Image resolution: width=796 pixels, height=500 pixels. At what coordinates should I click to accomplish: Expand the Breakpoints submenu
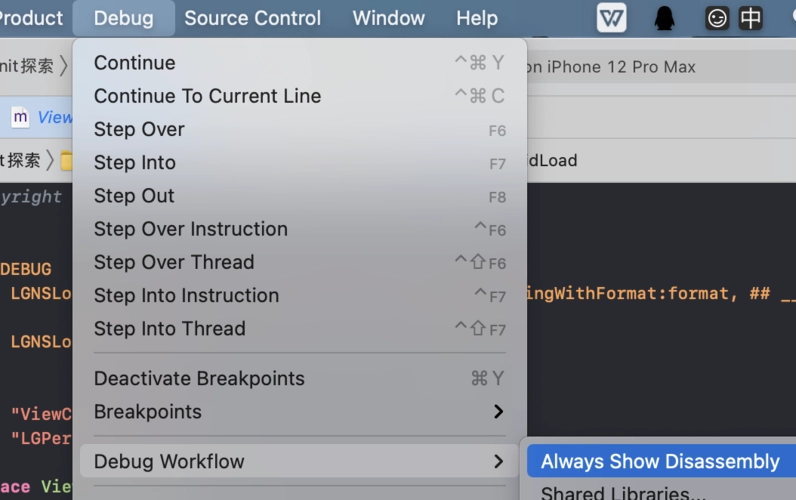tap(147, 411)
